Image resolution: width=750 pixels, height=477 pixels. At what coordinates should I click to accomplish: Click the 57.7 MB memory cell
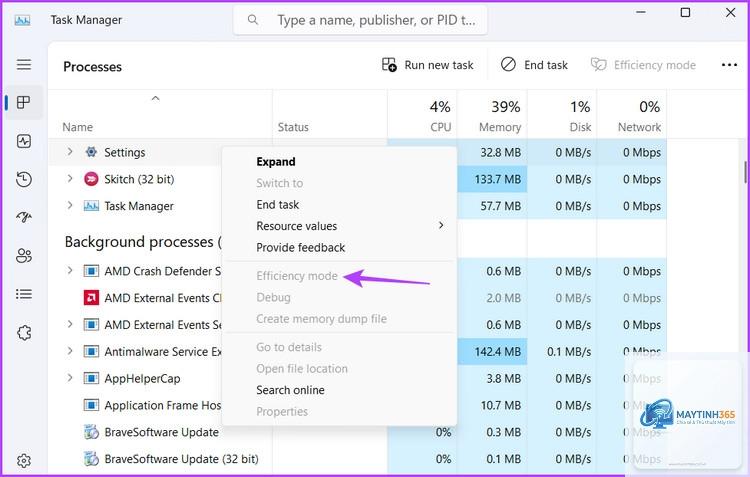tap(492, 206)
